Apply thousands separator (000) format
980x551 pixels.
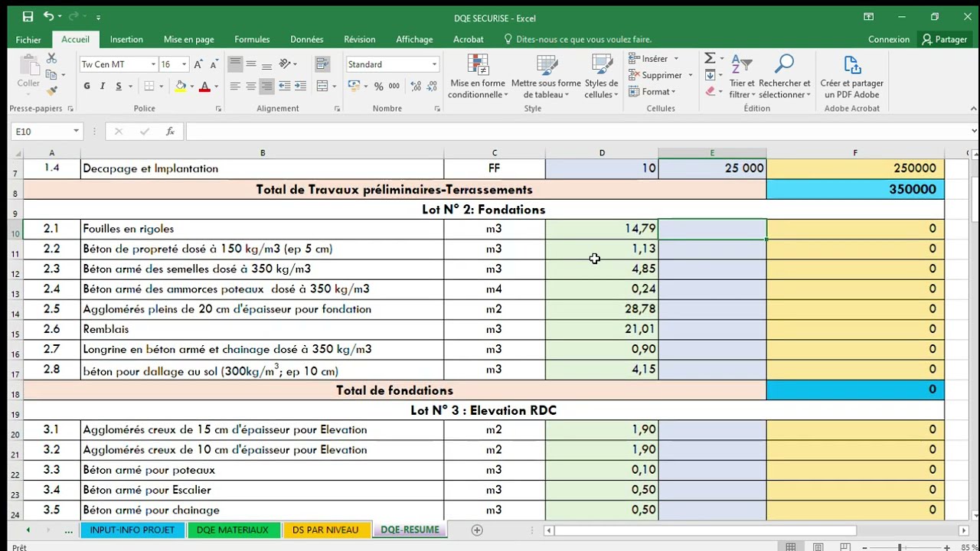[x=395, y=86]
